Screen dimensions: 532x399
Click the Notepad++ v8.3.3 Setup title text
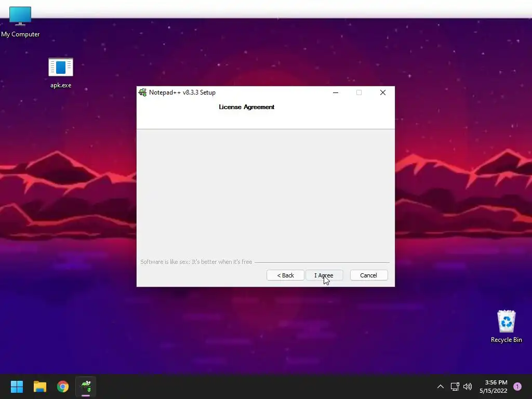[182, 92]
